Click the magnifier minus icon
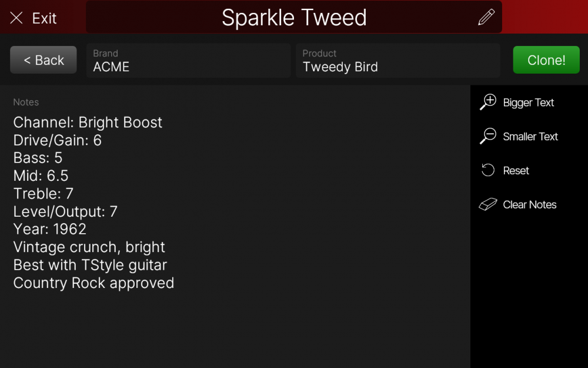Image resolution: width=588 pixels, height=368 pixels. 488,136
